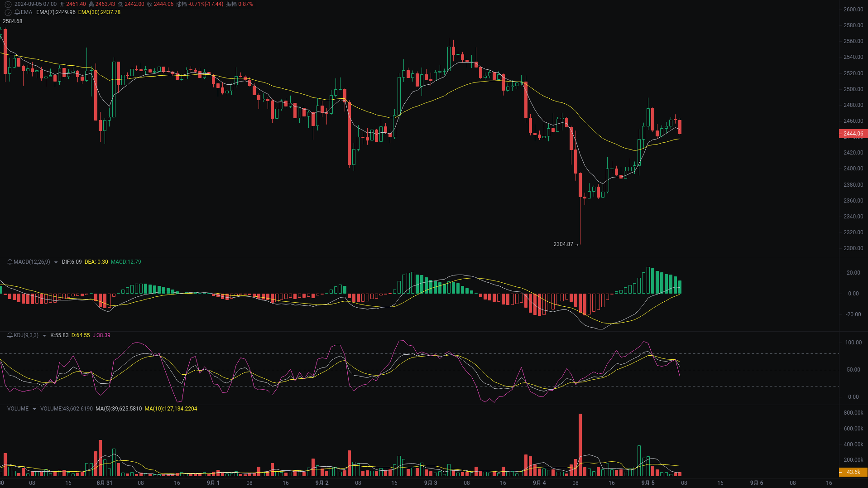Click the 9月 5 date label
868x488 pixels.
(x=648, y=483)
